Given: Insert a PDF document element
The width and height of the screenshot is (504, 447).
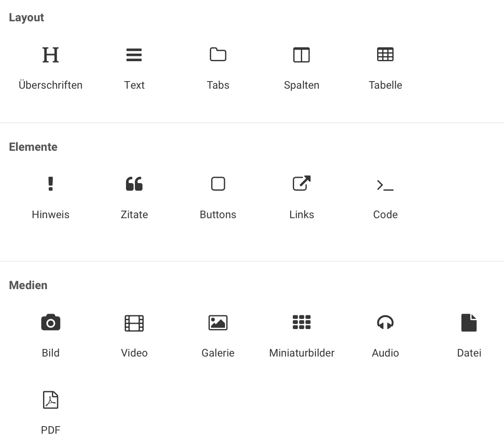Looking at the screenshot, I should coord(51,400).
